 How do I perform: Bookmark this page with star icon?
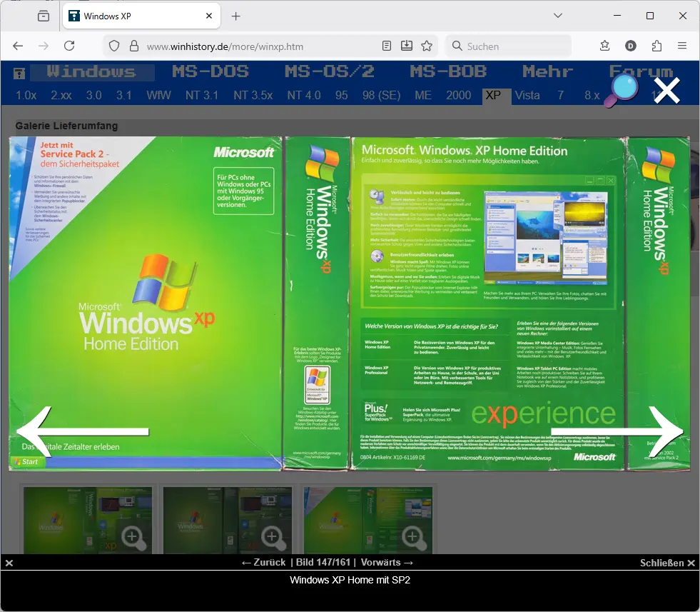(427, 46)
